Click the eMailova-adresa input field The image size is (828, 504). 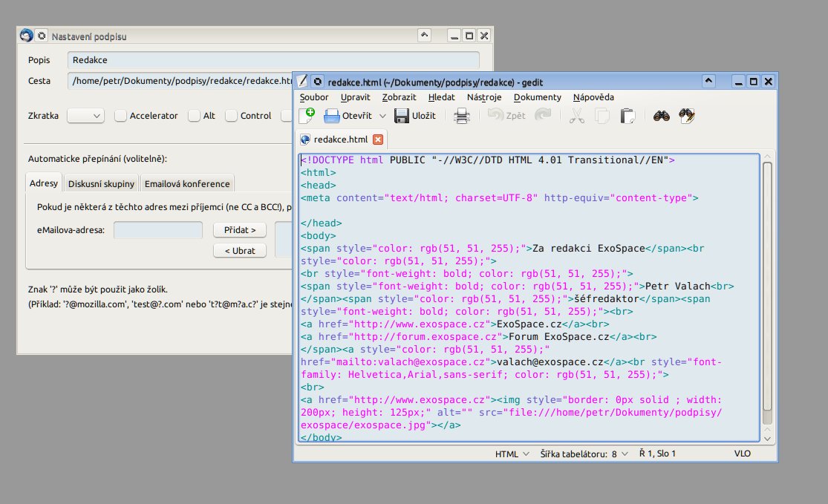pyautogui.click(x=158, y=230)
